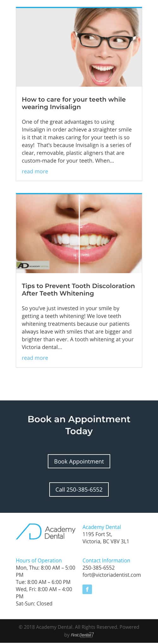Image resolution: width=158 pixels, height=644 pixels.
Task: Click the fort@victoriadentist.com email link
Action: (112, 575)
